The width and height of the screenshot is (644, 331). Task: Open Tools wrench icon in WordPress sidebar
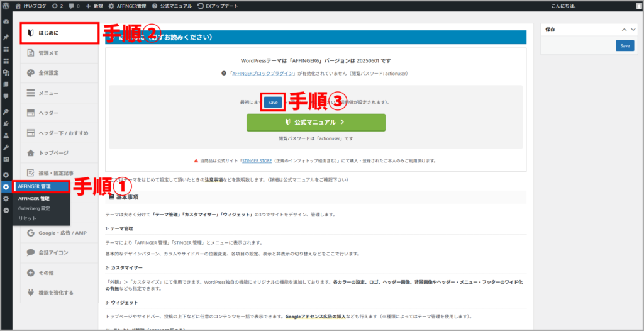(6, 147)
